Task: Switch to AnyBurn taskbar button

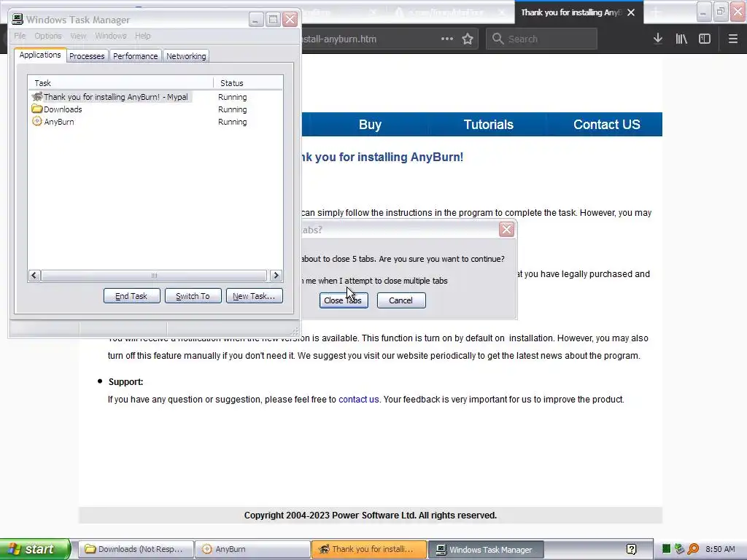Action: 253,549
